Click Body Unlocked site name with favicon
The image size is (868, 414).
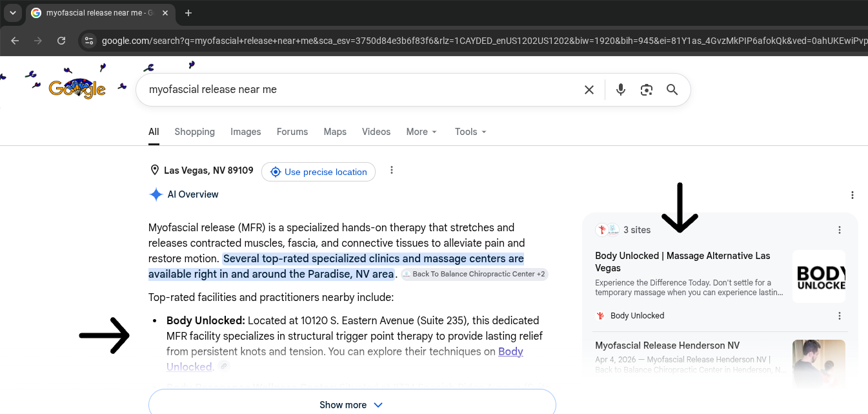tap(630, 316)
